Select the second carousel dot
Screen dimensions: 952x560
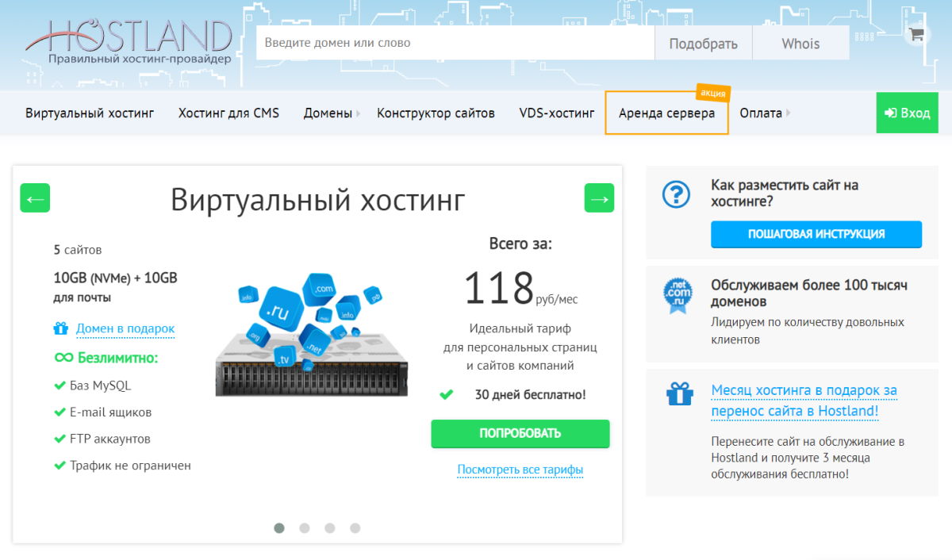305,527
